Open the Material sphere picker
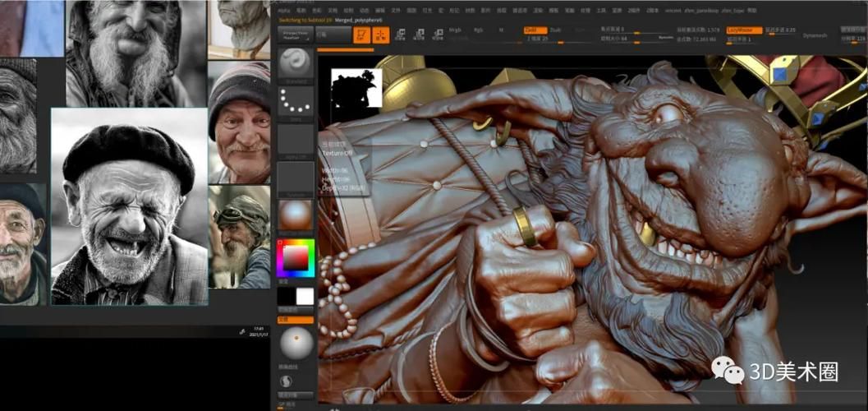 coord(295,215)
